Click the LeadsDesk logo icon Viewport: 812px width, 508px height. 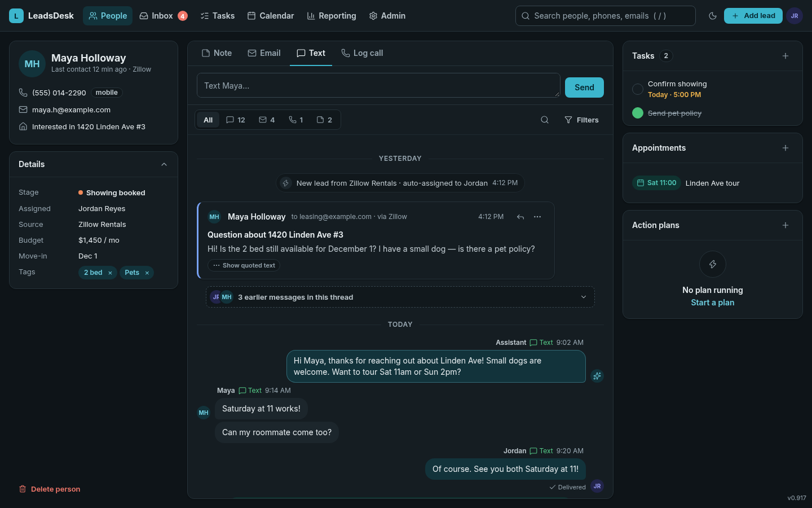click(x=16, y=16)
